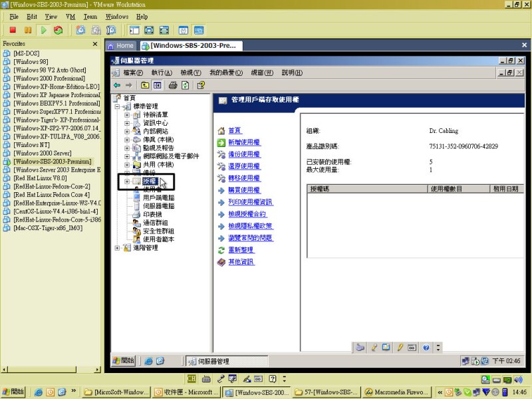This screenshot has width=532, height=399.
Task: Click the guest 開始 Start button
Action: tap(124, 360)
